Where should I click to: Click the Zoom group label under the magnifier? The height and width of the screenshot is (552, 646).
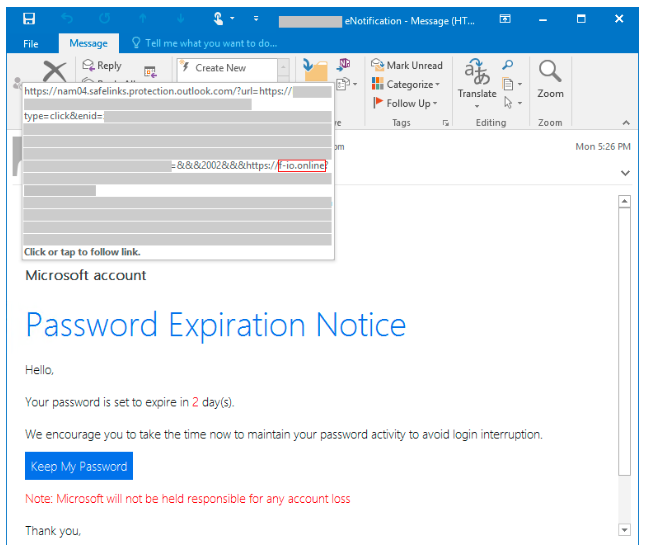point(550,123)
